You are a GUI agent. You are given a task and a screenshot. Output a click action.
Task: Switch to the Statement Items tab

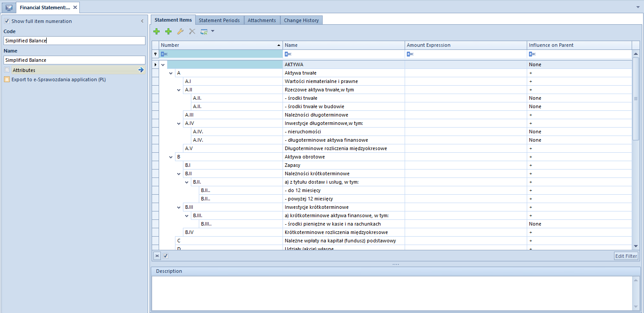pos(173,20)
